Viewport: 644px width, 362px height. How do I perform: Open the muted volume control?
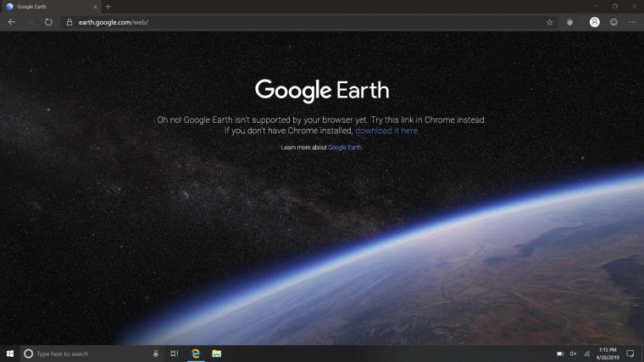click(x=574, y=354)
